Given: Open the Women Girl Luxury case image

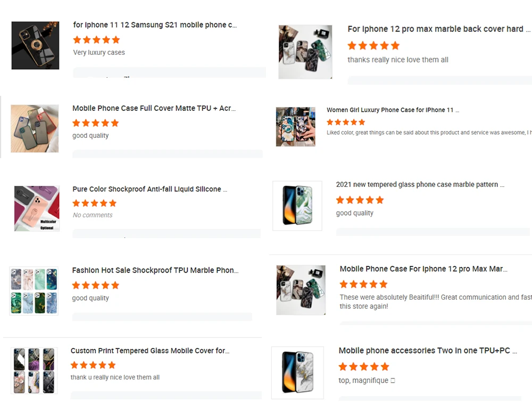Looking at the screenshot, I should pyautogui.click(x=295, y=127).
